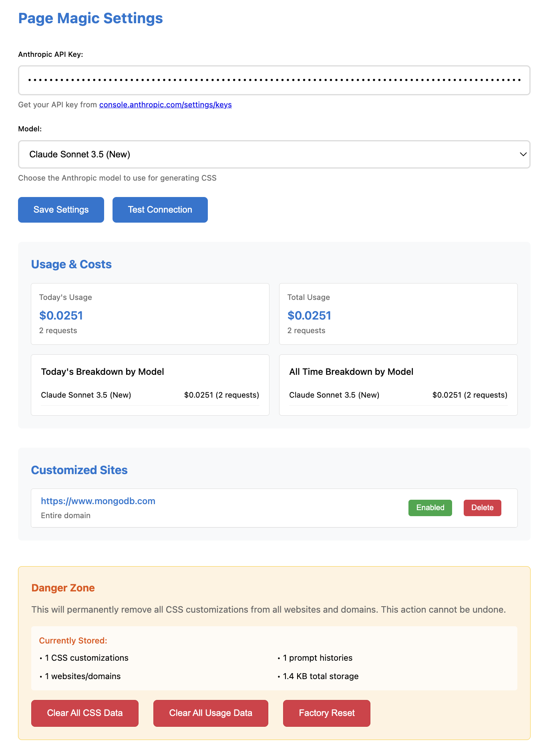Open the Model dropdown showing Claude Sonnet 3.5
This screenshot has height=756, width=547.
pyautogui.click(x=274, y=154)
